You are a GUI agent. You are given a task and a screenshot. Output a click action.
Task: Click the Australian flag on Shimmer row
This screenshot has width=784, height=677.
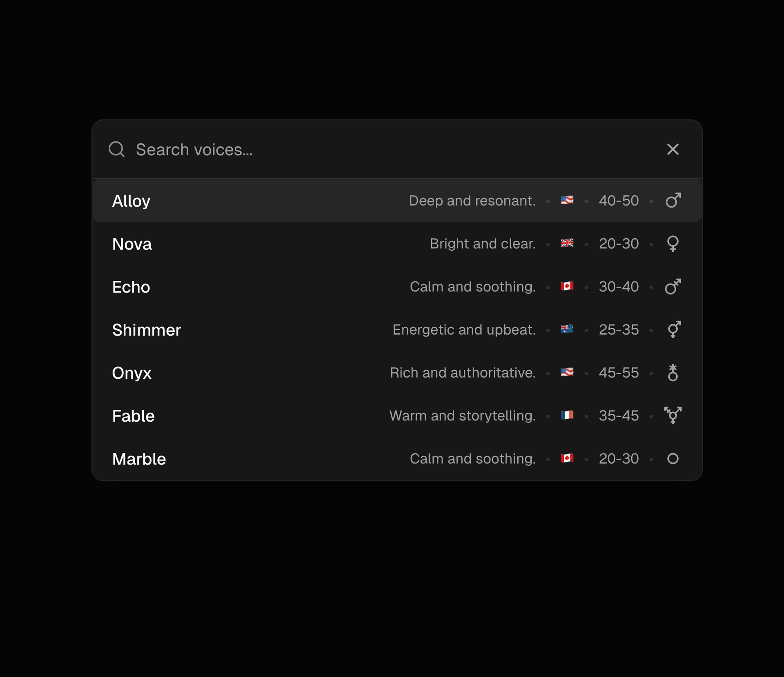pos(567,329)
